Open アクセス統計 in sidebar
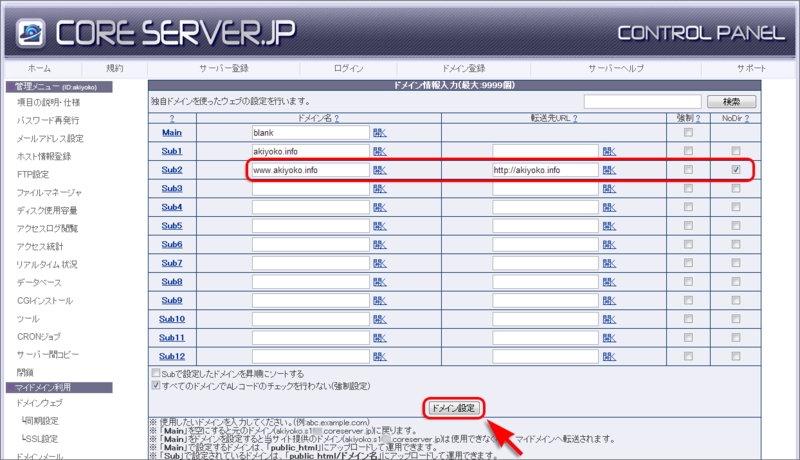Viewport: 800px width, 460px height. coord(40,247)
